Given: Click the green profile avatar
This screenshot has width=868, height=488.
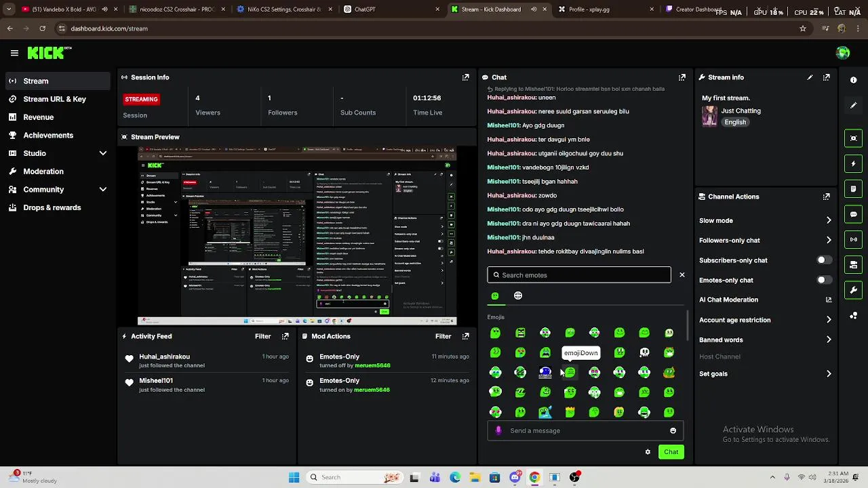Looking at the screenshot, I should (x=843, y=53).
